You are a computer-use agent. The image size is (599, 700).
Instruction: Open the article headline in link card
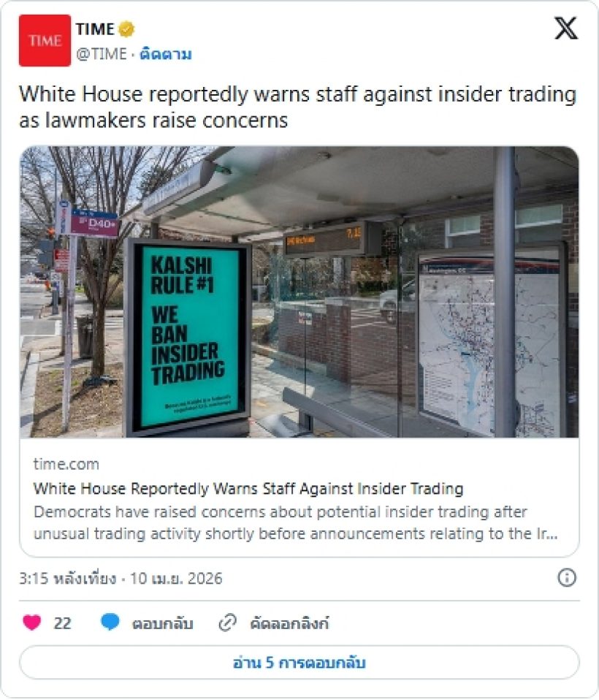point(248,489)
